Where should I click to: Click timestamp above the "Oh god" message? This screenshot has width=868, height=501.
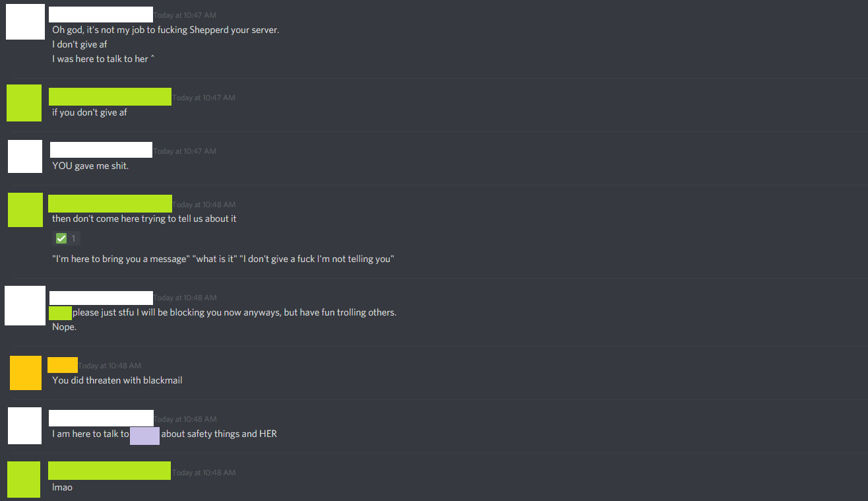pos(185,15)
